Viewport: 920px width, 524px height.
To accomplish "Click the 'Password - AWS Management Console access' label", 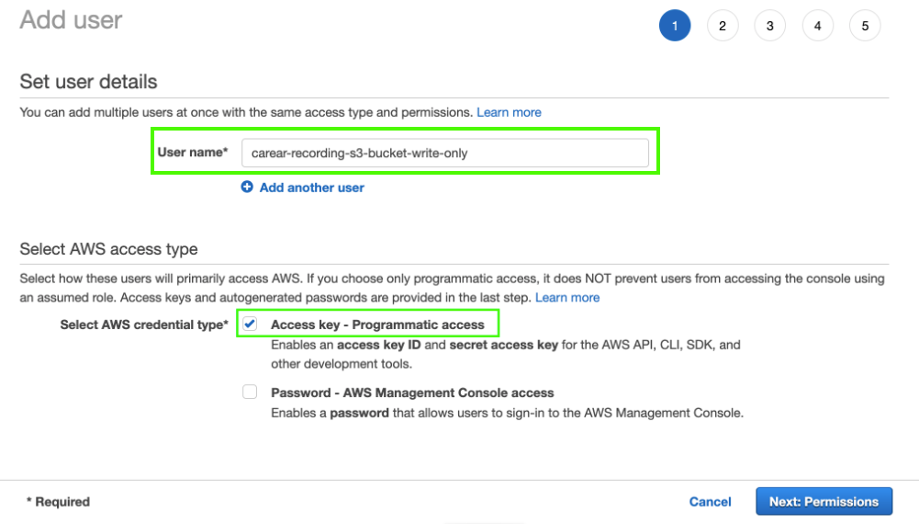I will point(412,393).
